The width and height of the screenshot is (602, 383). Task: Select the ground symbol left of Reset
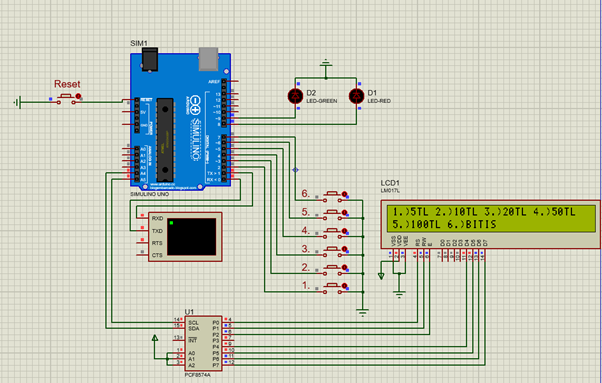(18, 102)
